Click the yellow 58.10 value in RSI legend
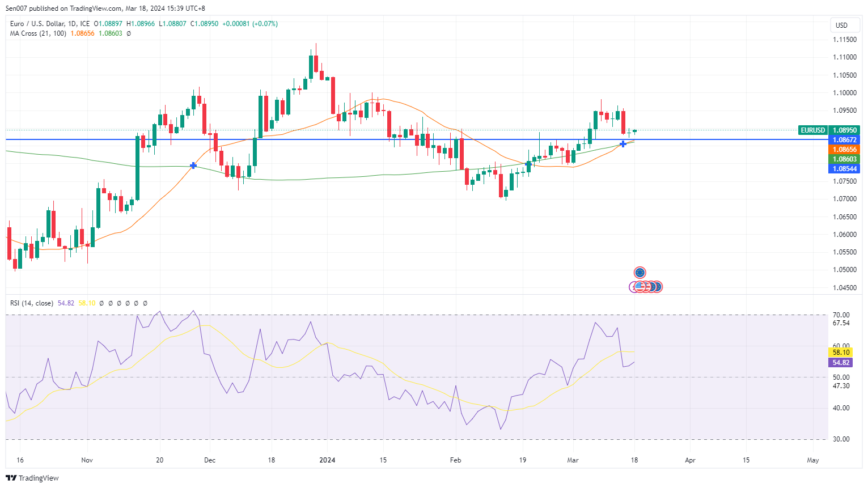The image size is (868, 488). pyautogui.click(x=87, y=303)
